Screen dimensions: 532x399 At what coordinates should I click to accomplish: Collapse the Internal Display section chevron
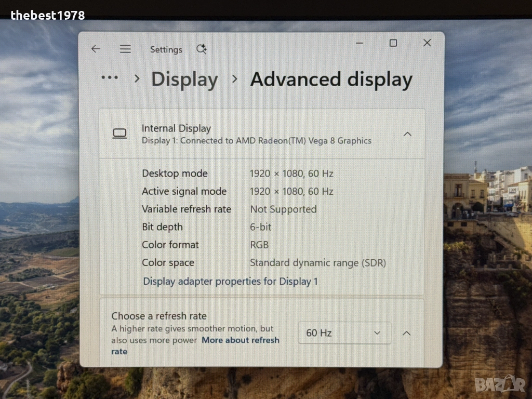click(x=407, y=134)
